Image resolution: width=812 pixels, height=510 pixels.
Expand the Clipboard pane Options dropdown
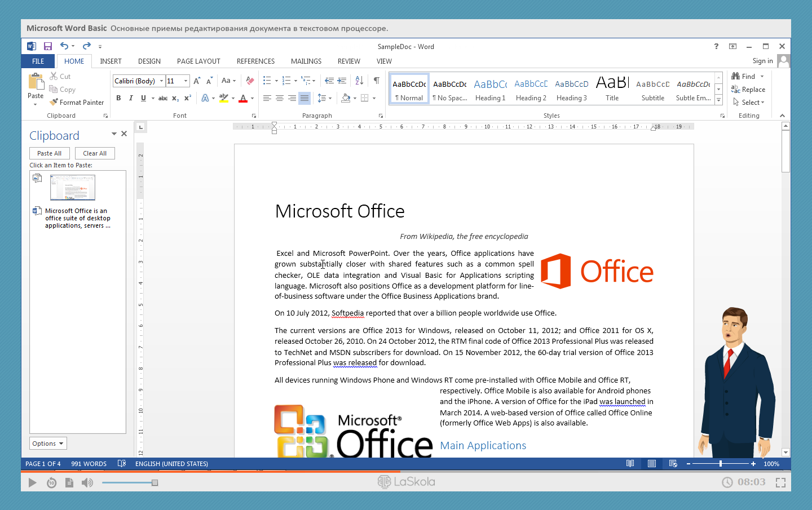point(48,444)
